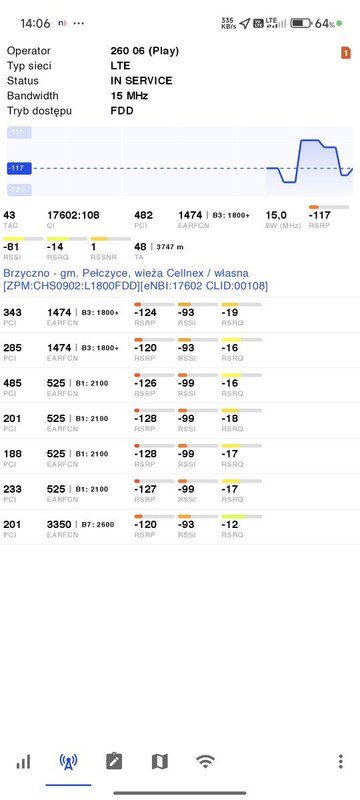
Task: Tap the RSRQ -14 serving value
Action: (56, 247)
